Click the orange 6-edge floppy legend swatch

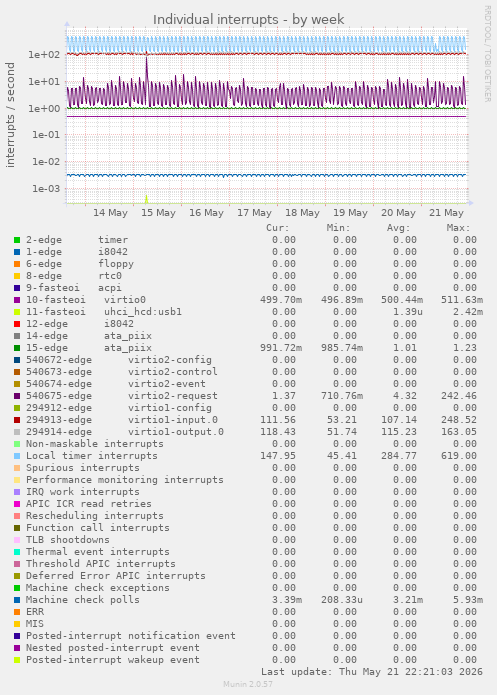(17, 264)
